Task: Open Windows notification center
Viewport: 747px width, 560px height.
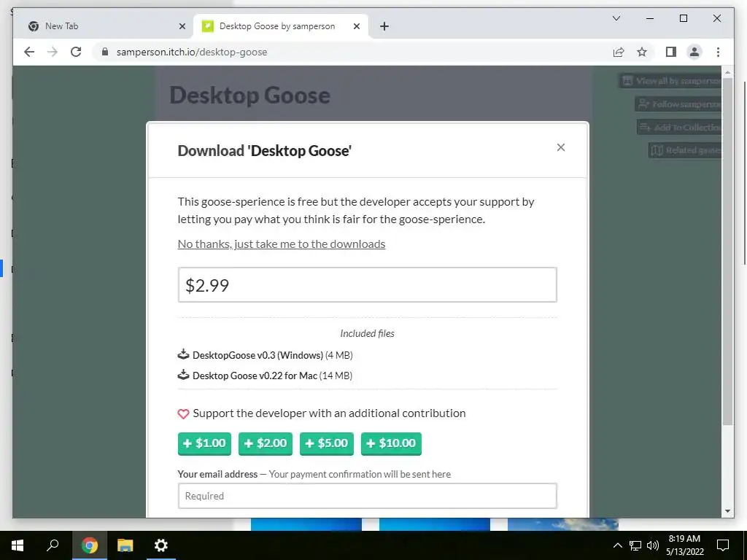Action: tap(723, 545)
